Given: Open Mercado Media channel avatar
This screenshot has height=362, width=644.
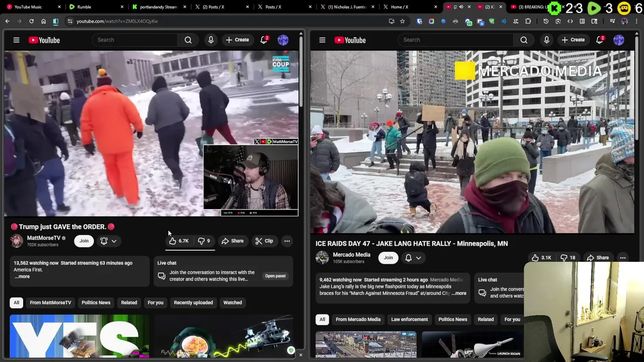Looking at the screenshot, I should 322,257.
